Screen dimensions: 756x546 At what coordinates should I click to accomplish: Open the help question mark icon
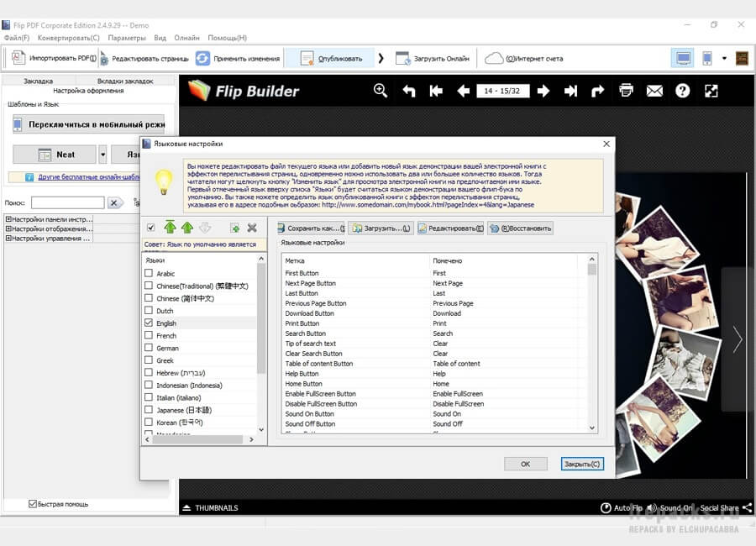point(682,91)
